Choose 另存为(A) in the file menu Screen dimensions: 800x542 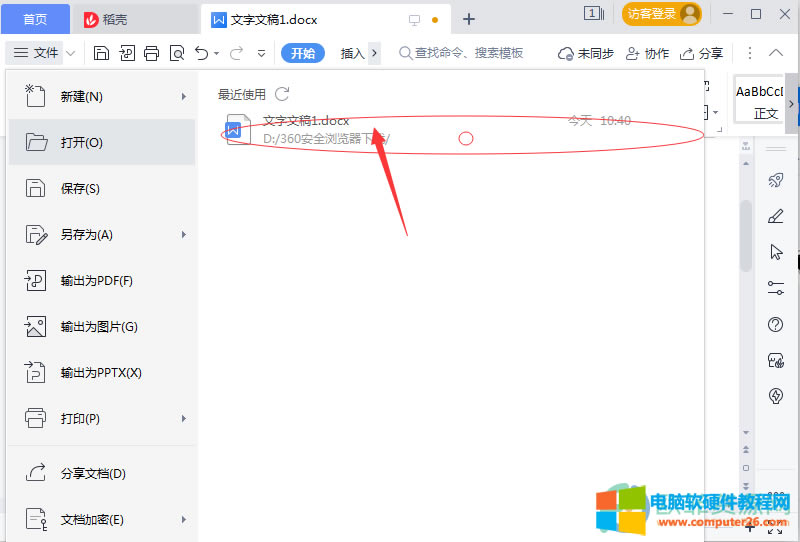[102, 235]
